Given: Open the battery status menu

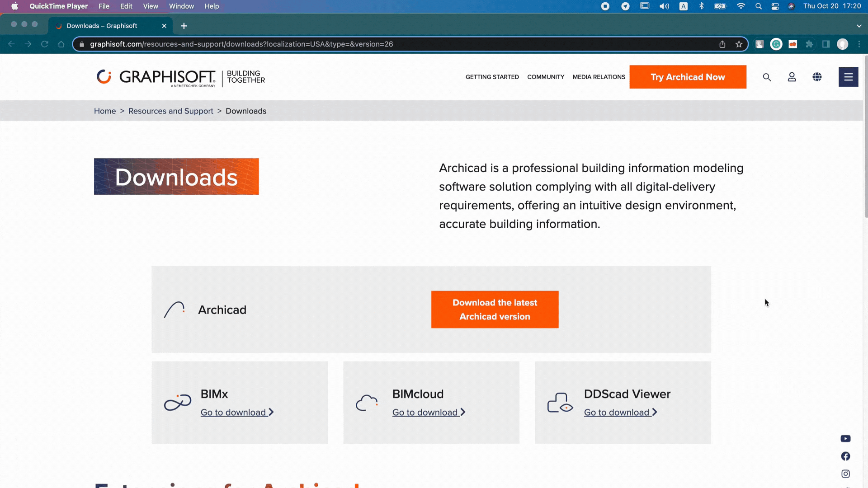Looking at the screenshot, I should (x=720, y=6).
